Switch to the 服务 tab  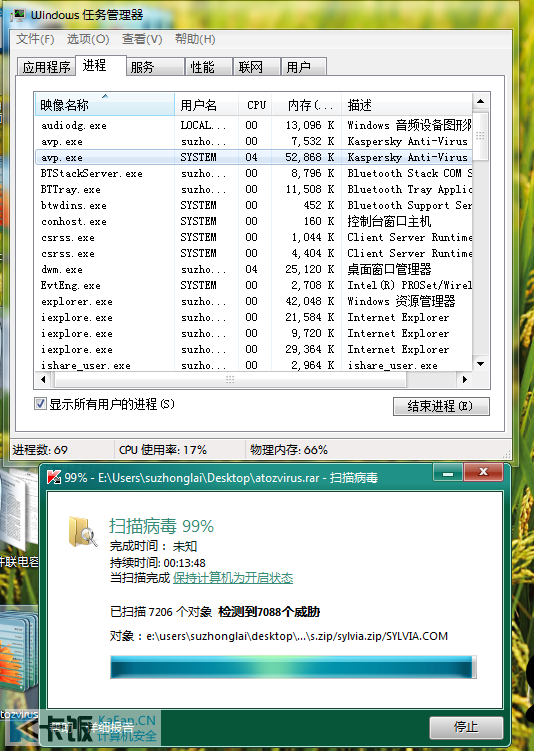point(156,67)
